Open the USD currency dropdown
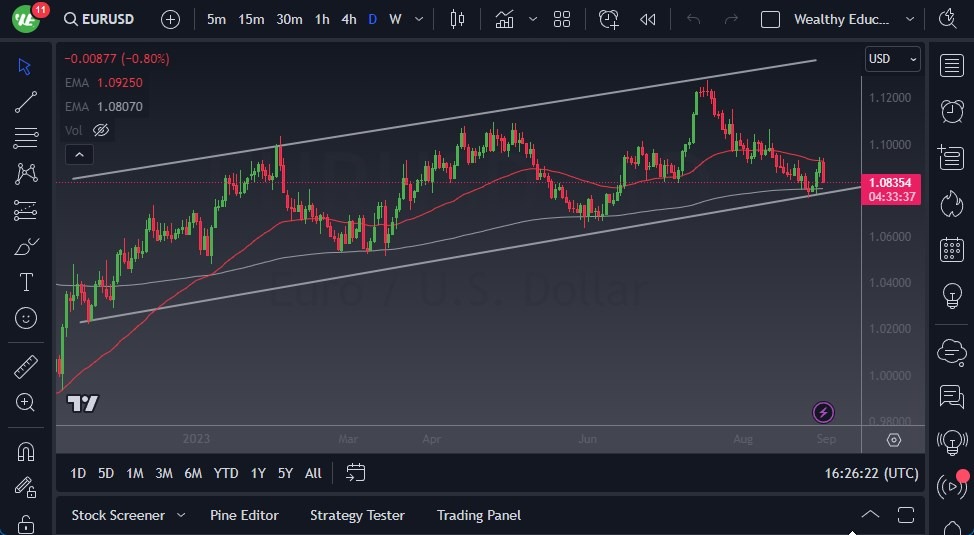This screenshot has height=535, width=974. pos(892,59)
